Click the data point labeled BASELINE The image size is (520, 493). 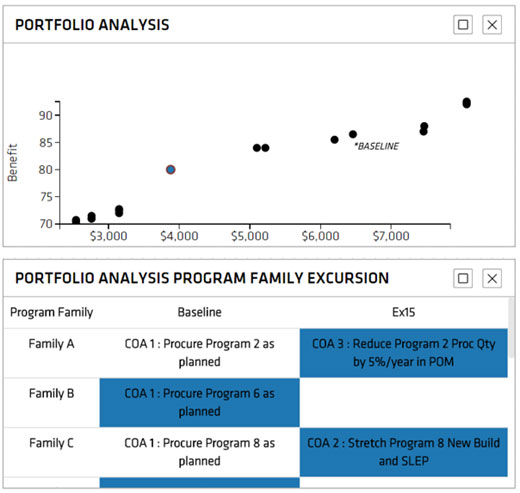tap(353, 134)
